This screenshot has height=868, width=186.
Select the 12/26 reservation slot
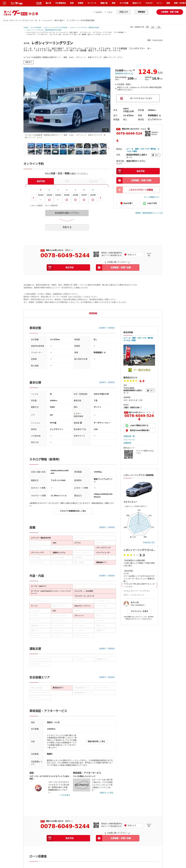pos(75,197)
